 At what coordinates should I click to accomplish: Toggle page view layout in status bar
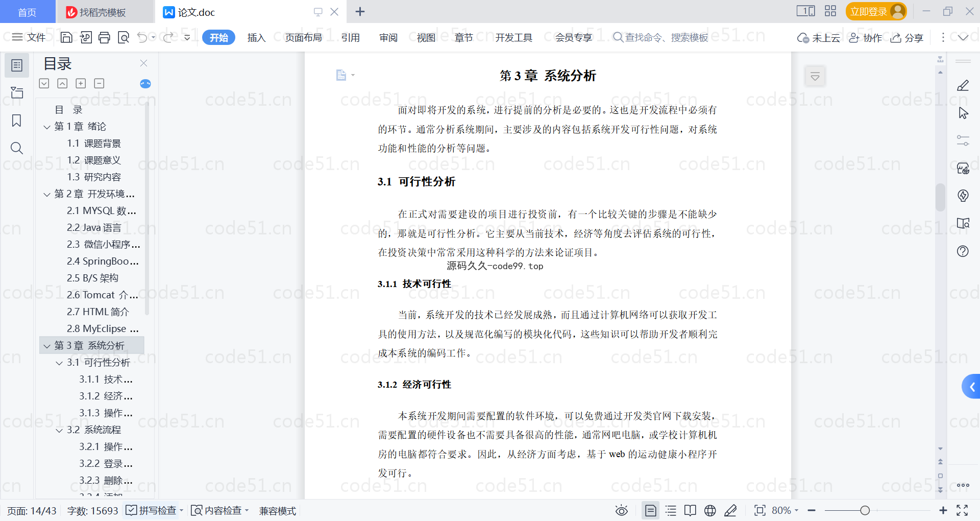click(x=651, y=510)
